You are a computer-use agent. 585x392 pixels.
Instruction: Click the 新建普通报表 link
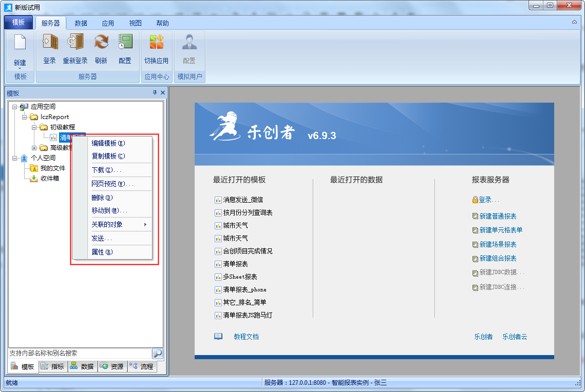(498, 217)
